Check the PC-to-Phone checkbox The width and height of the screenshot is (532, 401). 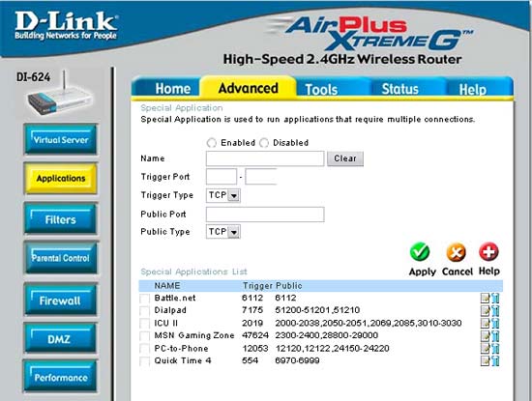tap(144, 349)
